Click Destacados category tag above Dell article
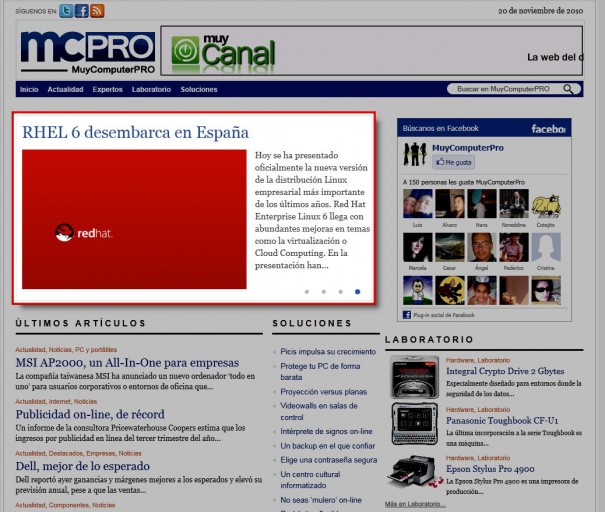This screenshot has height=512, width=605. tap(66, 453)
